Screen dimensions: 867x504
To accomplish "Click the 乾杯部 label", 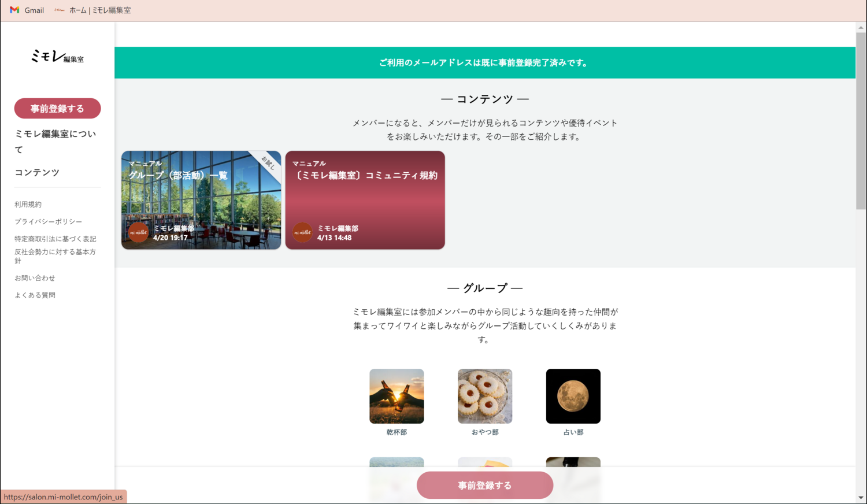I will (x=397, y=432).
